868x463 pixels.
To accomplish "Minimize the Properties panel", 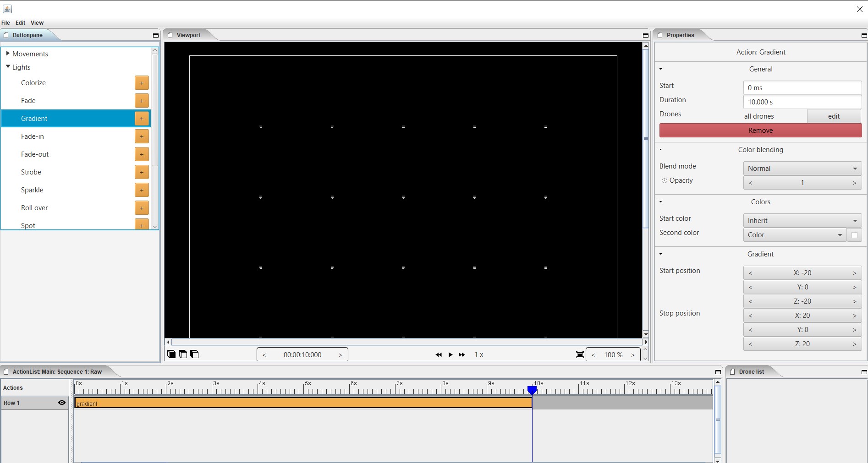I will point(864,35).
